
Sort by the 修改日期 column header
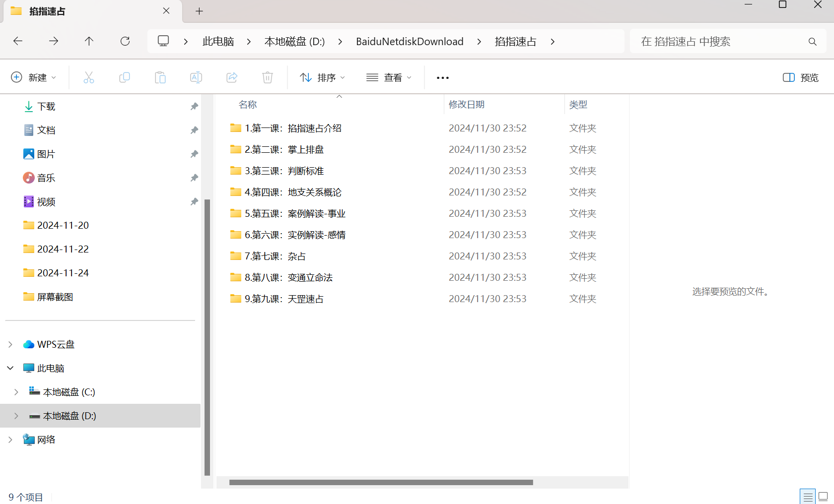coord(467,105)
